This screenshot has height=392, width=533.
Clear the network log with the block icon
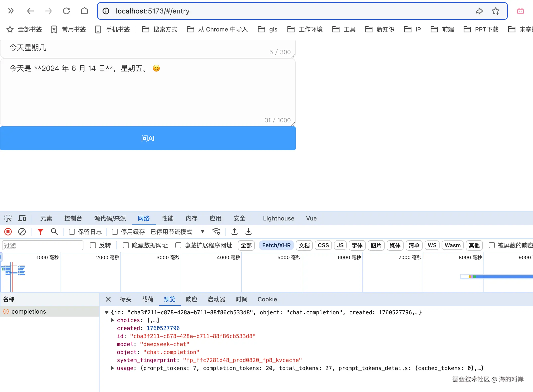[x=22, y=232]
